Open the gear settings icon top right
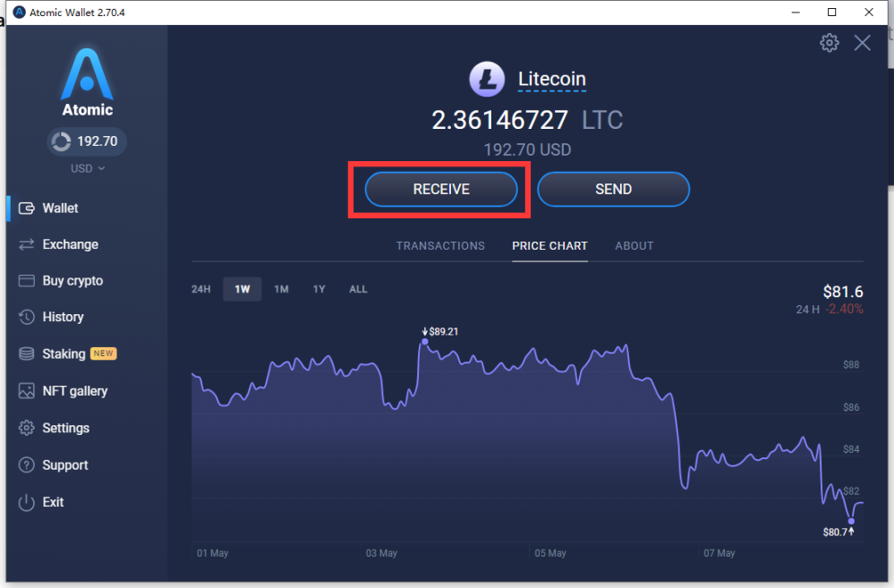This screenshot has width=894, height=588. 829,42
